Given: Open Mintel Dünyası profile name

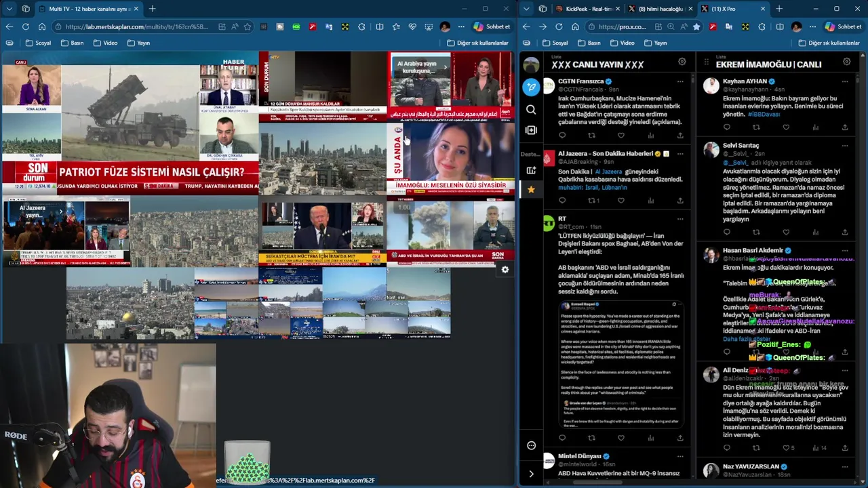Looking at the screenshot, I should (x=580, y=456).
